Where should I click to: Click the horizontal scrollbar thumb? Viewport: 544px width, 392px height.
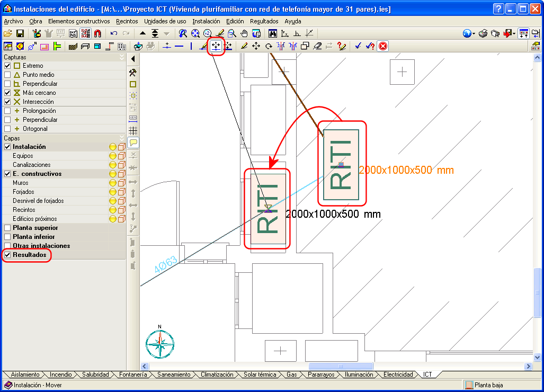pyautogui.click(x=341, y=366)
